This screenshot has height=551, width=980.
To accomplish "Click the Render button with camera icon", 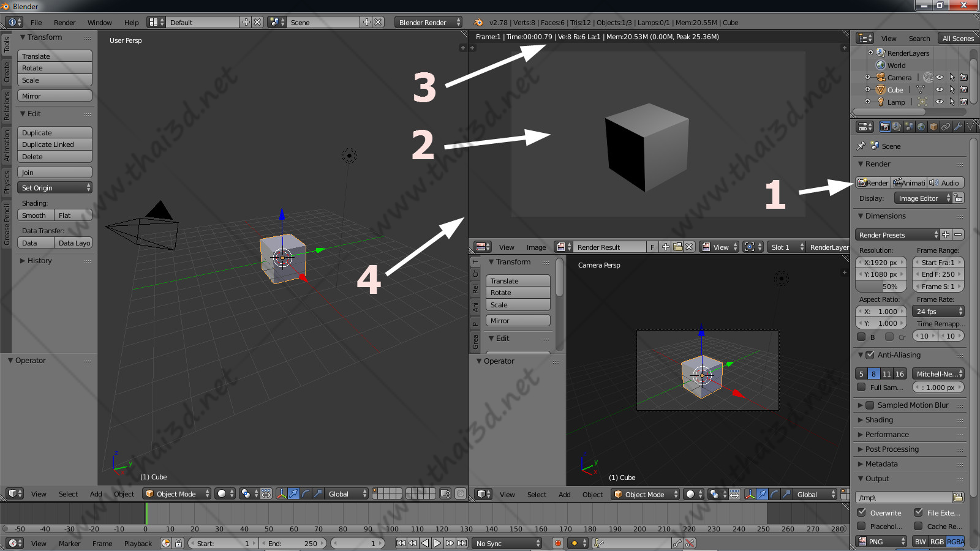I will click(873, 183).
